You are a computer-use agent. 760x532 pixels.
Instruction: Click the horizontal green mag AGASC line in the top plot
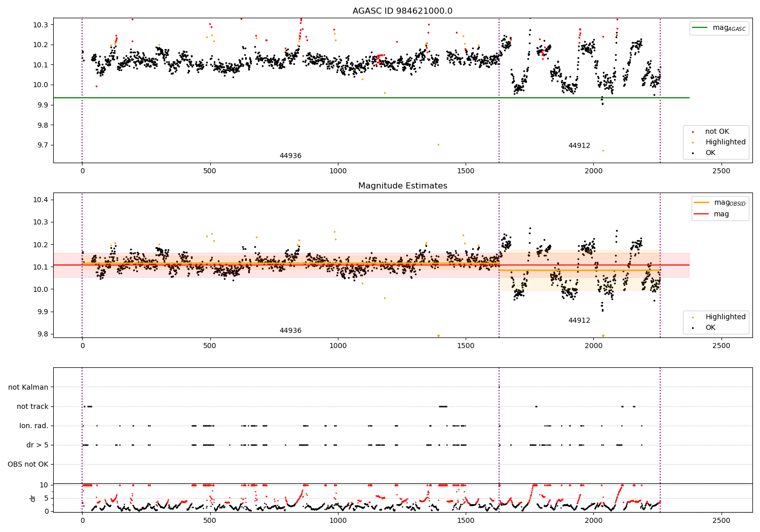click(x=371, y=98)
